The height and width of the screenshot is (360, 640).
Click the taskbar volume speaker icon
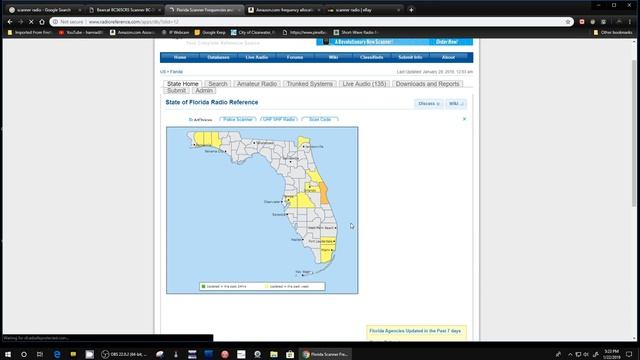tap(586, 354)
